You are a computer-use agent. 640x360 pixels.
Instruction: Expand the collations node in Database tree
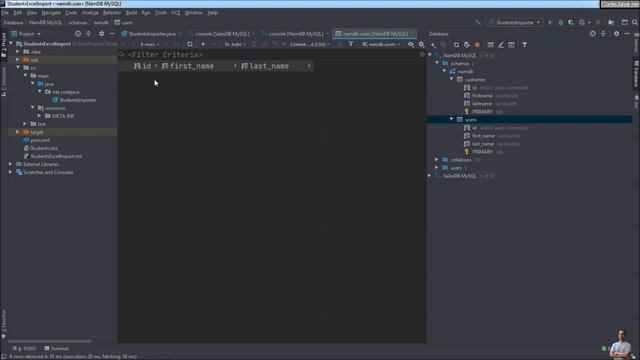tap(437, 160)
